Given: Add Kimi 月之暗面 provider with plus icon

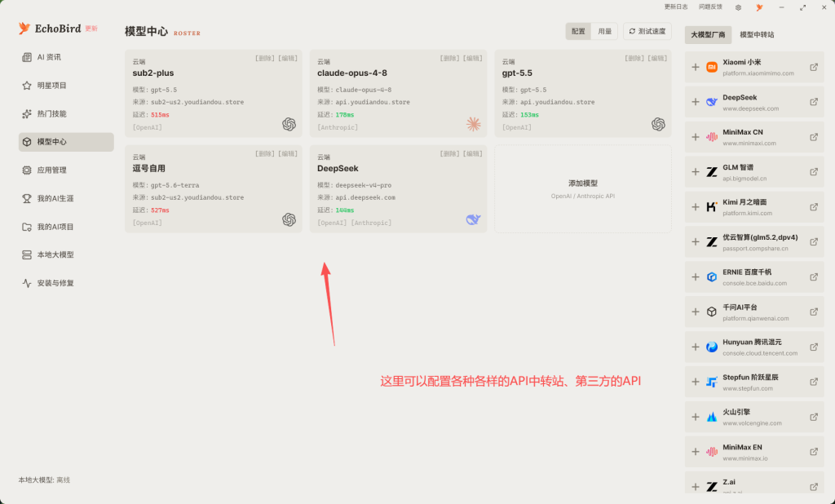Looking at the screenshot, I should (x=696, y=206).
